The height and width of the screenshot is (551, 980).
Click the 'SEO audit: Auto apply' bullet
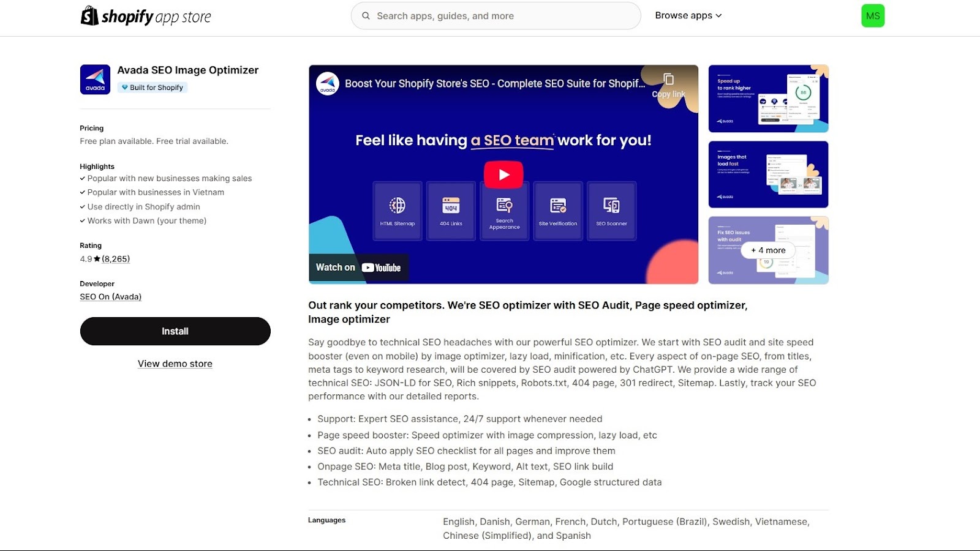point(466,451)
